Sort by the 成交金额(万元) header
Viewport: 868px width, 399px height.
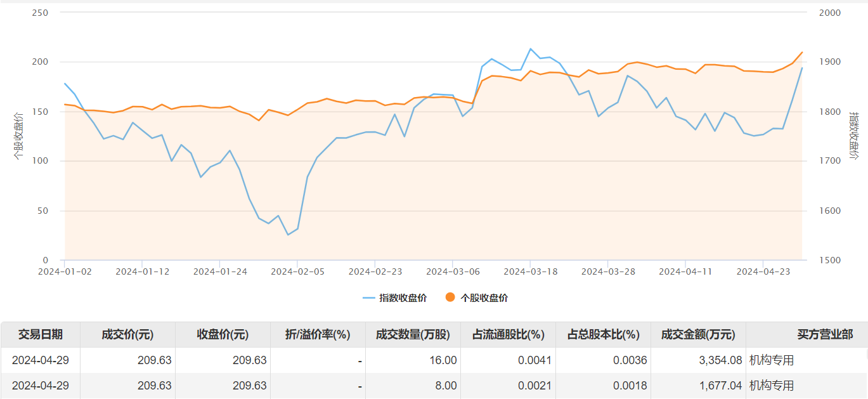698,334
